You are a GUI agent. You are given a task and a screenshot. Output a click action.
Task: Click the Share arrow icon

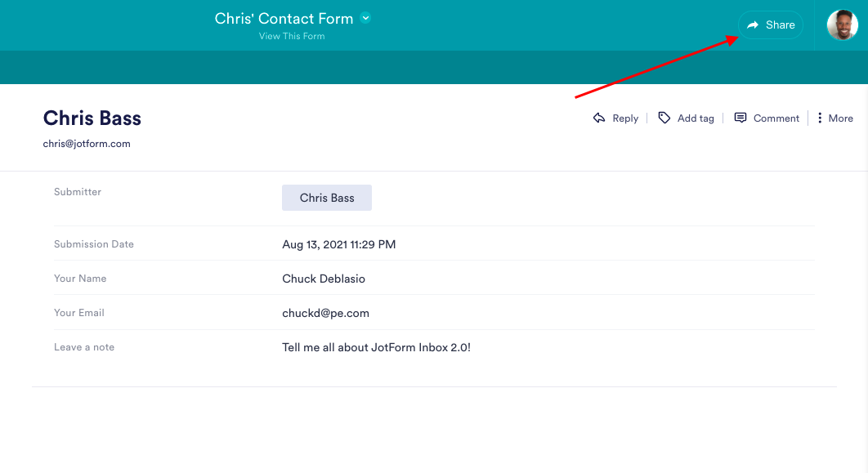click(753, 25)
